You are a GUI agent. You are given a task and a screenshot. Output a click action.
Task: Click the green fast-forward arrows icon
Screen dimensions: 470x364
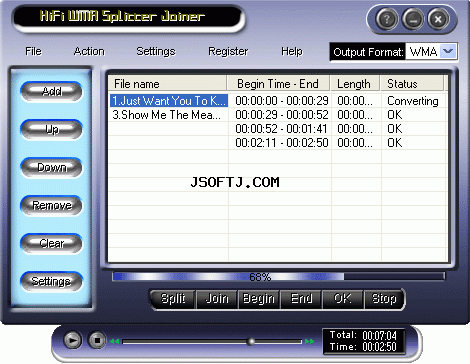pos(309,341)
